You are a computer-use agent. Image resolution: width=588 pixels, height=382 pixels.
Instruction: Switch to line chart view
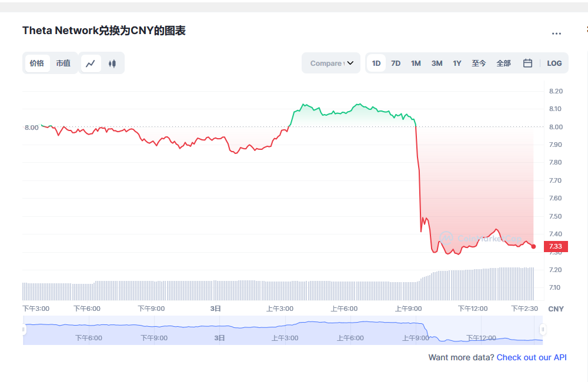(91, 63)
